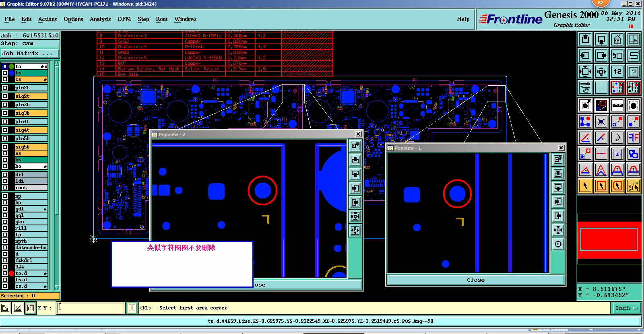Select the rectangle area select tool
644x334 pixels.
click(601, 186)
